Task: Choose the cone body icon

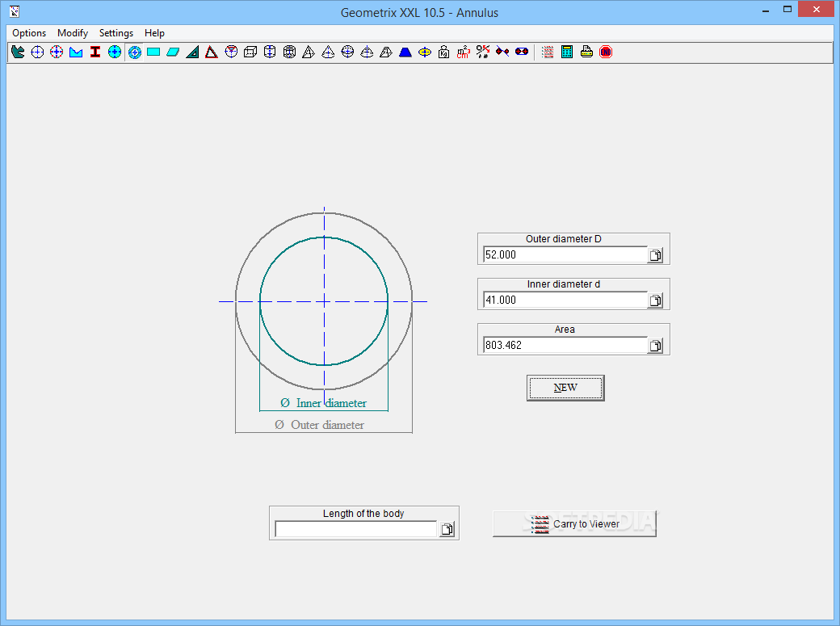Action: pos(328,52)
